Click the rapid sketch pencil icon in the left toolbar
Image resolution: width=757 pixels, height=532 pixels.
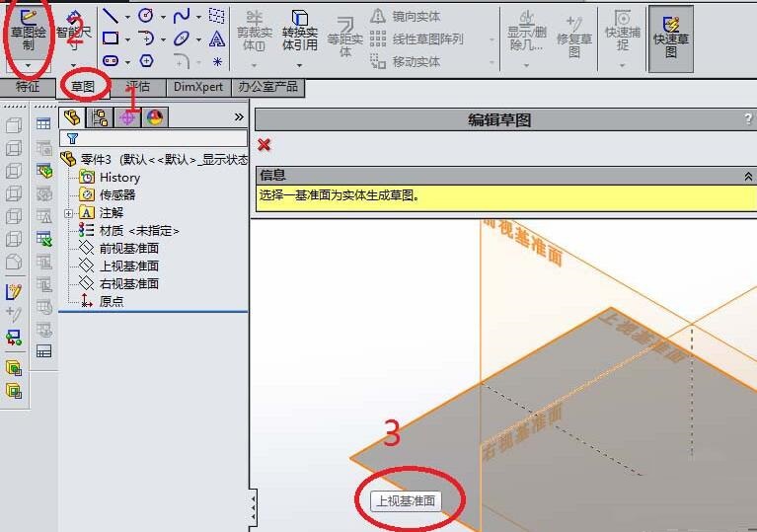click(x=14, y=291)
